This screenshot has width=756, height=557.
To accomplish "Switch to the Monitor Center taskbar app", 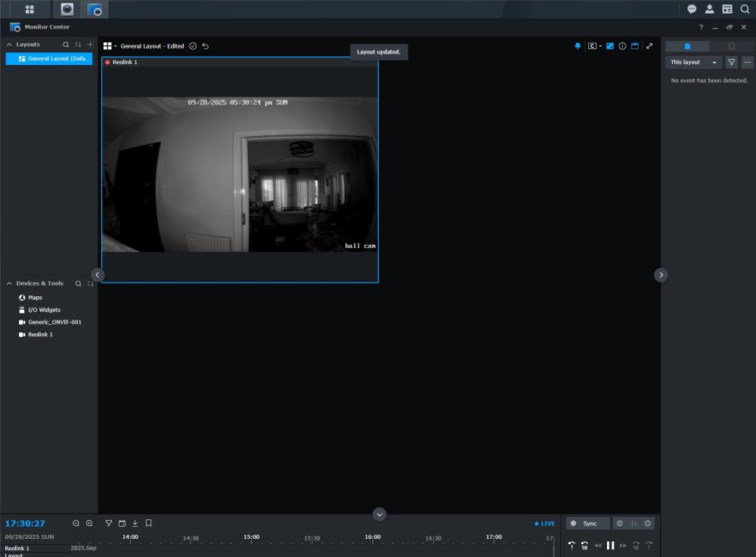I will pyautogui.click(x=94, y=9).
